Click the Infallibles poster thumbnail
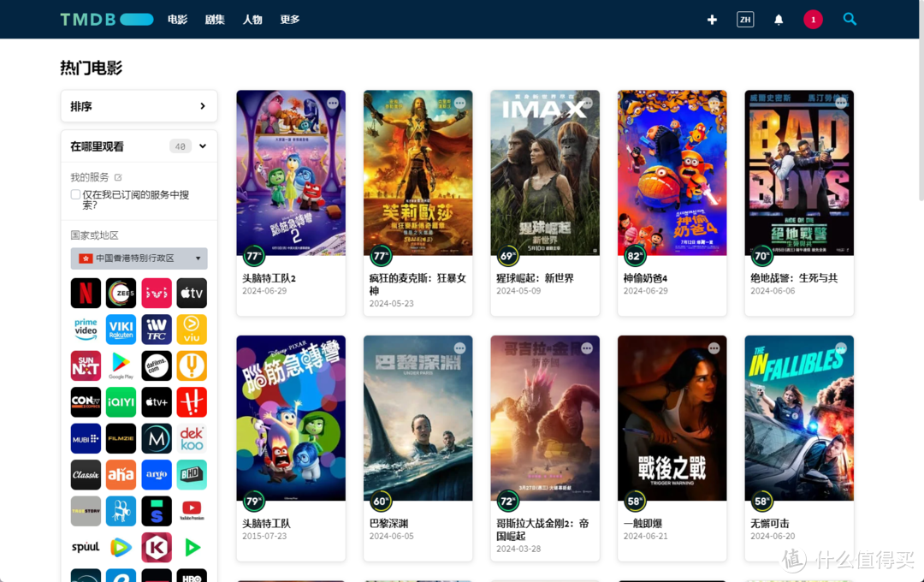924x582 pixels. (x=799, y=418)
